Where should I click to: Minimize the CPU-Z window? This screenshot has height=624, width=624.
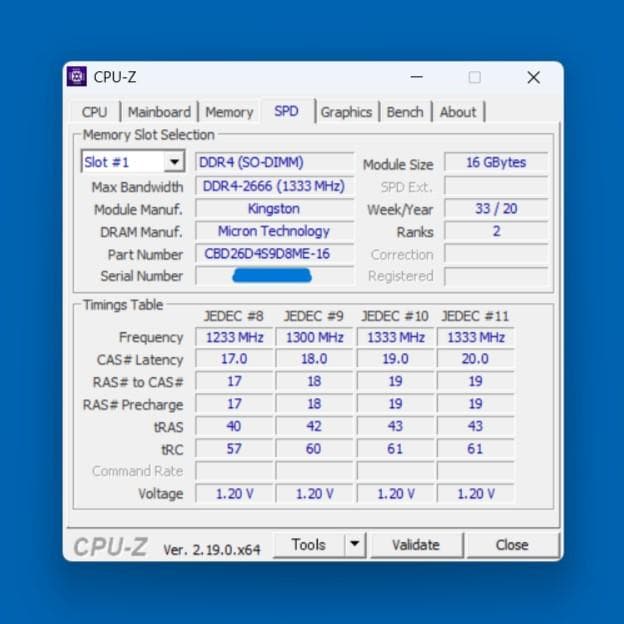[x=417, y=76]
